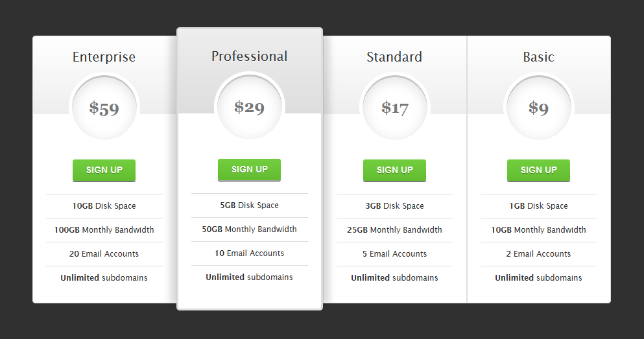Select the $9 price circle

coord(539,108)
